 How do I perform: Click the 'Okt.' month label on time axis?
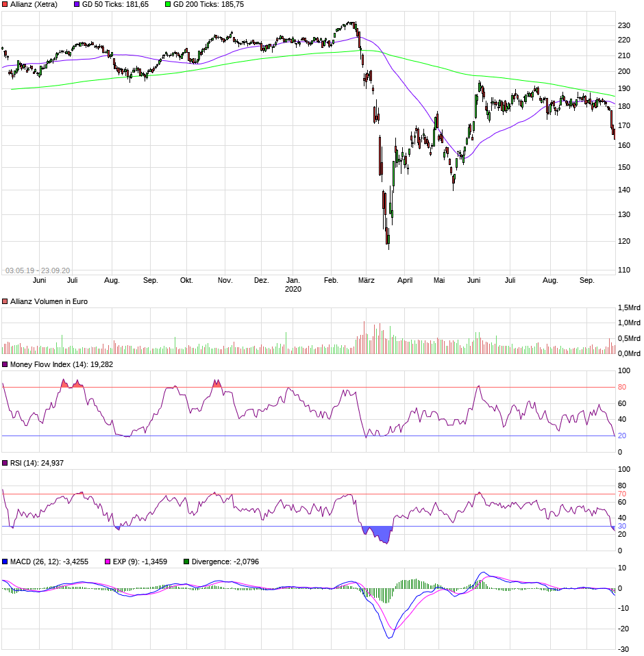pyautogui.click(x=186, y=280)
